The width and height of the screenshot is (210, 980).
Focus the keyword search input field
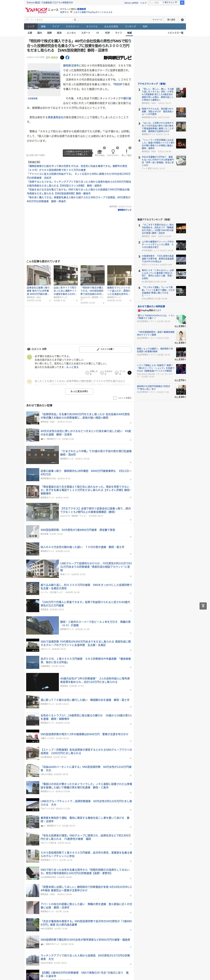[49, 19]
